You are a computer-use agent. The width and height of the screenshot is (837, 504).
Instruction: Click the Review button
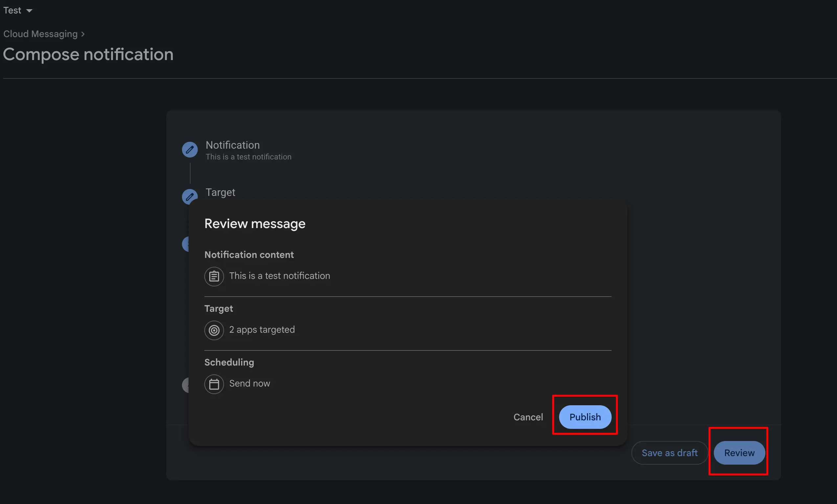(x=739, y=452)
